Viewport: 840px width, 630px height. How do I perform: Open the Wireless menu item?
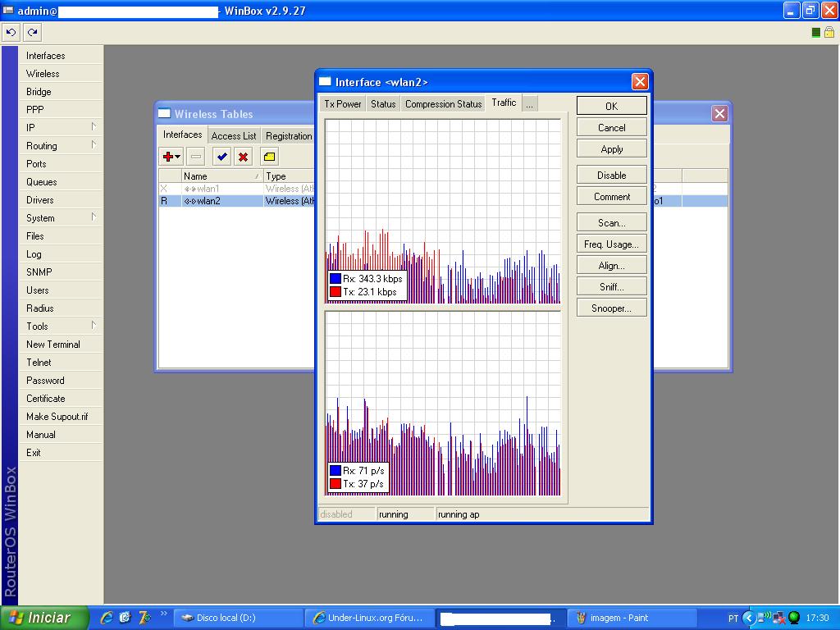(x=61, y=74)
